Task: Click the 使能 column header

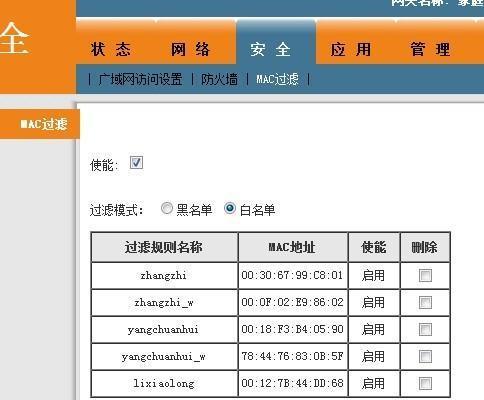Action: click(x=373, y=247)
